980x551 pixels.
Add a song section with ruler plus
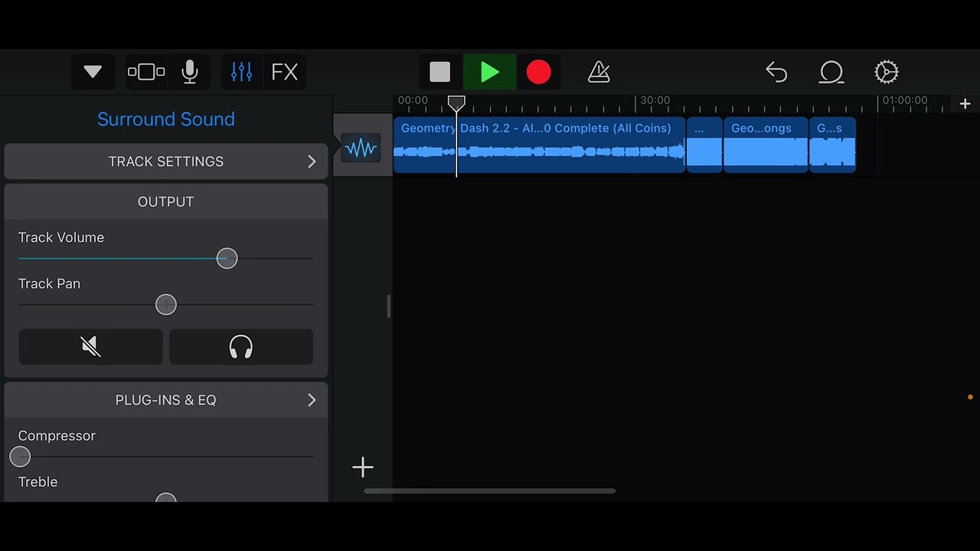pos(965,103)
